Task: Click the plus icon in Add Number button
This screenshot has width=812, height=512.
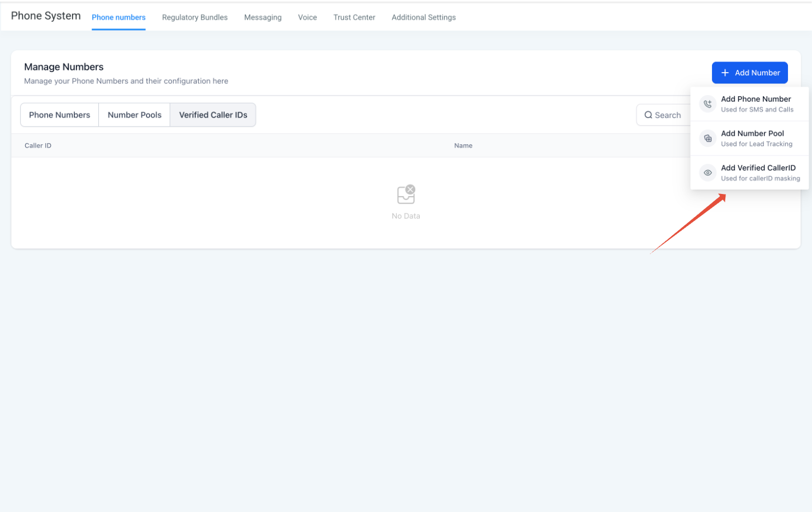Action: point(725,73)
